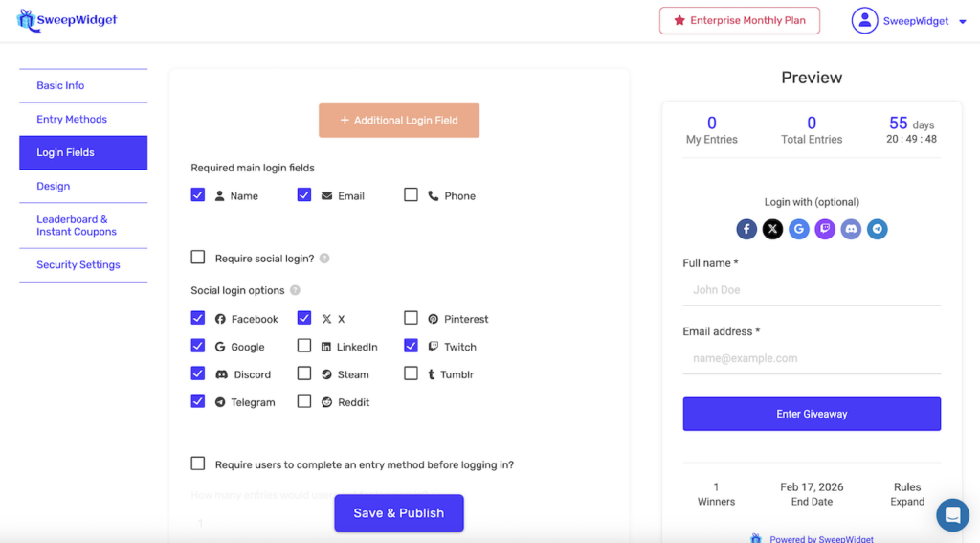Screen dimensions: 980x543
Task: Click the Google login icon in preview
Action: point(799,229)
